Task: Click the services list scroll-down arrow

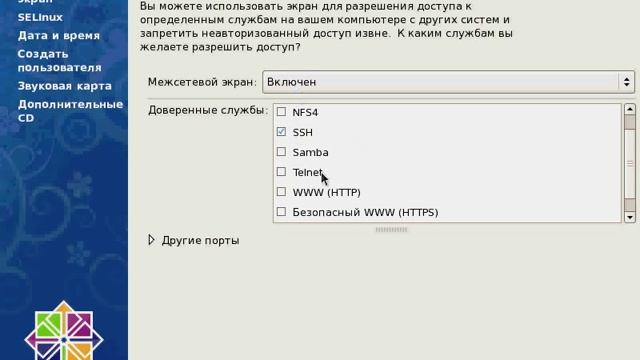Action: pyautogui.click(x=630, y=217)
